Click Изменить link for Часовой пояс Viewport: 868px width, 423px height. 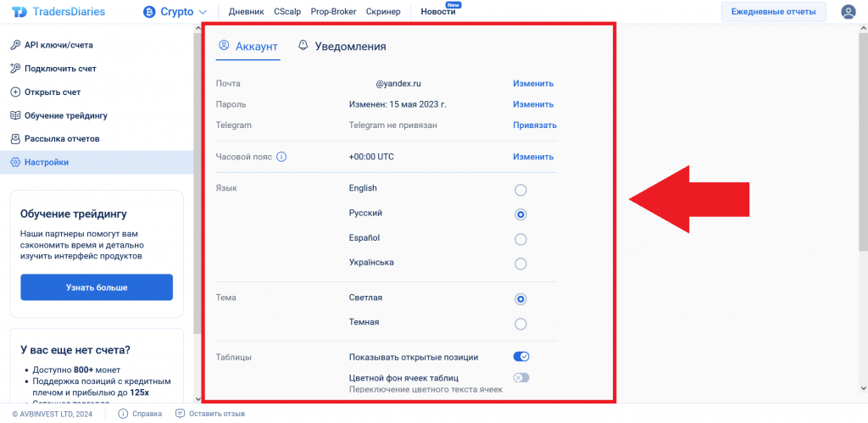(x=533, y=157)
